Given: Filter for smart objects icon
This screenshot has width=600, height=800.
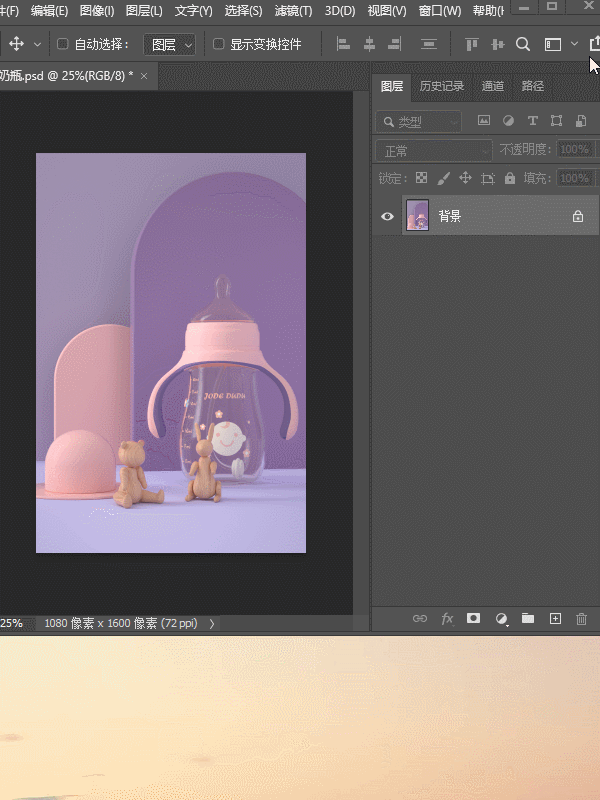Looking at the screenshot, I should 581,120.
